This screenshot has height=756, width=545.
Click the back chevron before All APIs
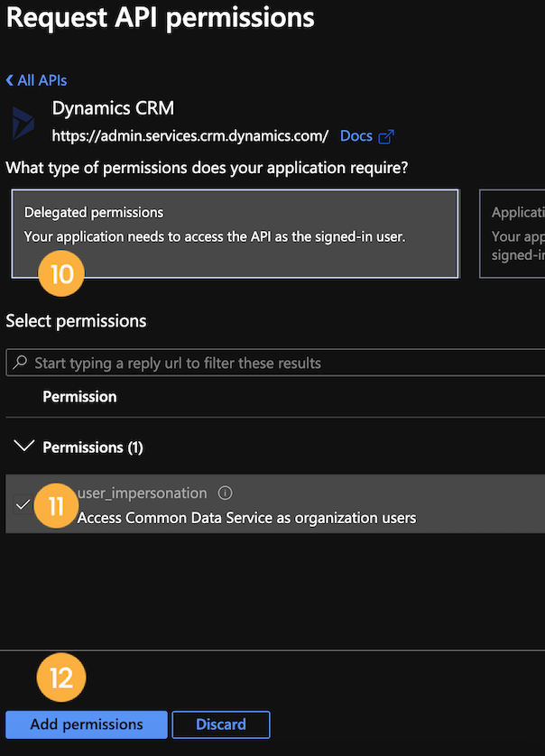9,80
